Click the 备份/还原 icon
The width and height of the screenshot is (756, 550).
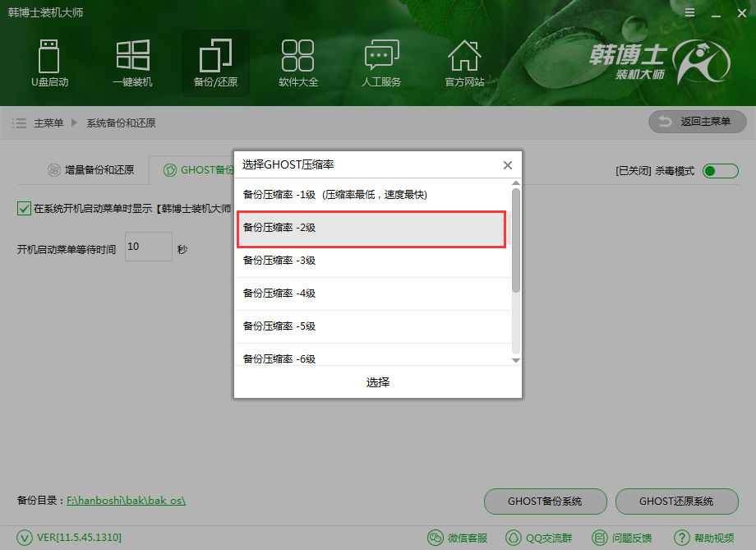tap(215, 62)
